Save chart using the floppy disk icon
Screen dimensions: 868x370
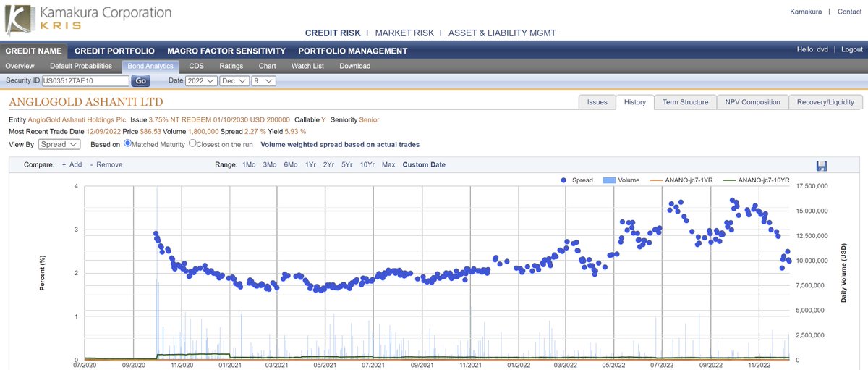tap(821, 166)
